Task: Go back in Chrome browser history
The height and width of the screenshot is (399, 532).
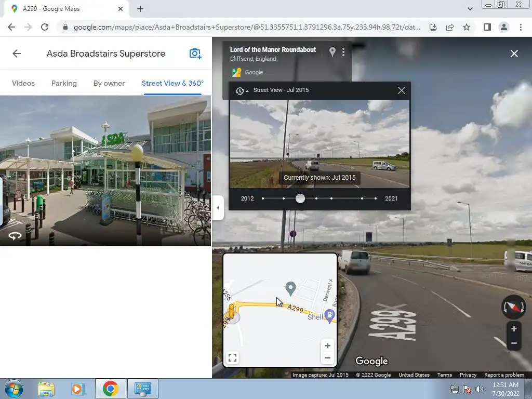Action: [x=11, y=27]
